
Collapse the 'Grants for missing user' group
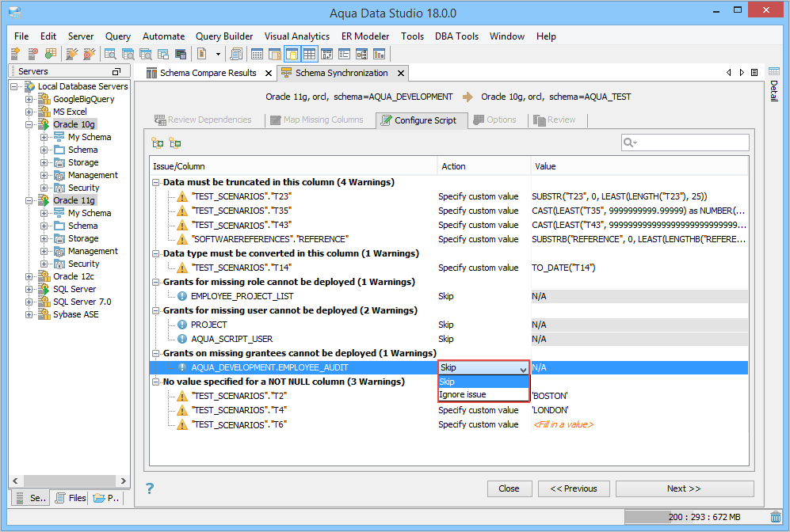pos(156,310)
